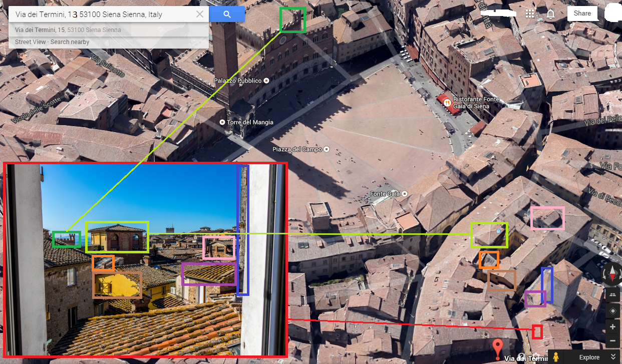The height and width of the screenshot is (364, 622).
Task: Click the show my location button
Action: (612, 311)
